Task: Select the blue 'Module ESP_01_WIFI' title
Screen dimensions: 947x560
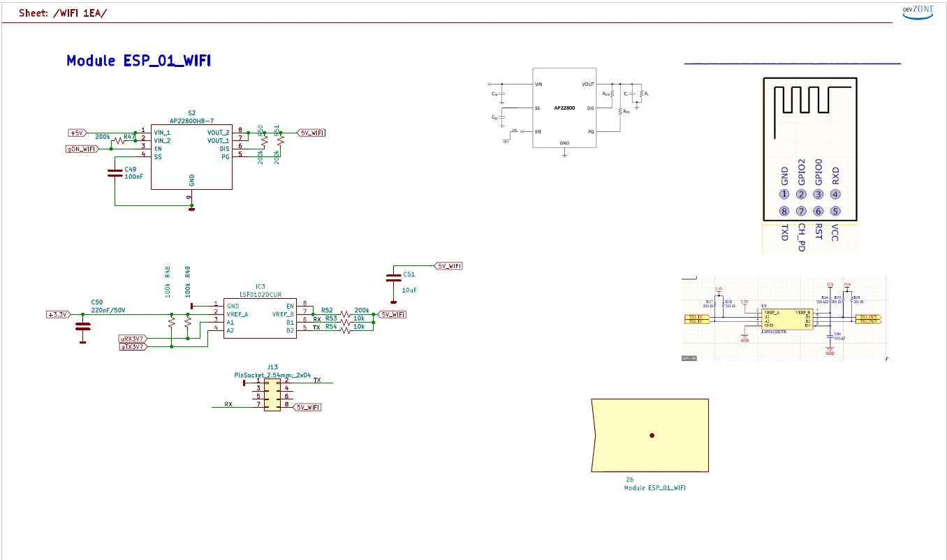Action: pyautogui.click(x=139, y=61)
